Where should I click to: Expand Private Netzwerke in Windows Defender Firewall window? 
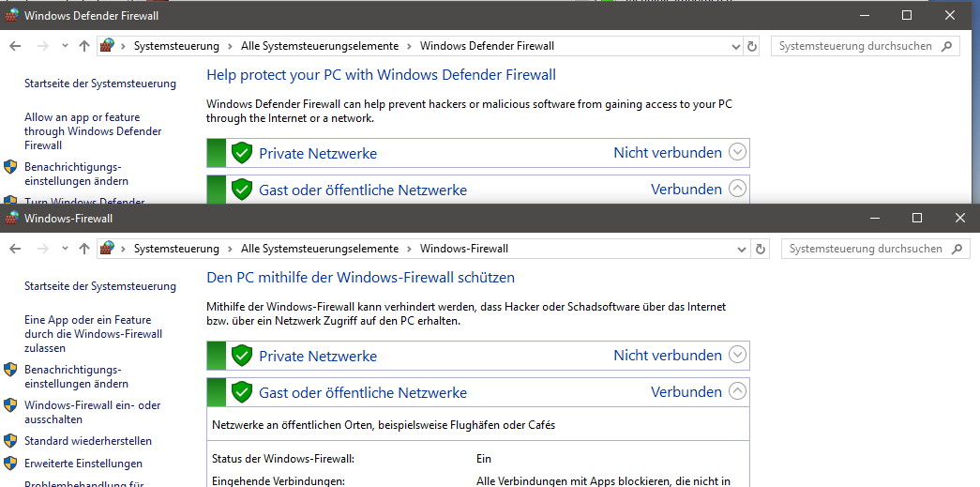737,152
